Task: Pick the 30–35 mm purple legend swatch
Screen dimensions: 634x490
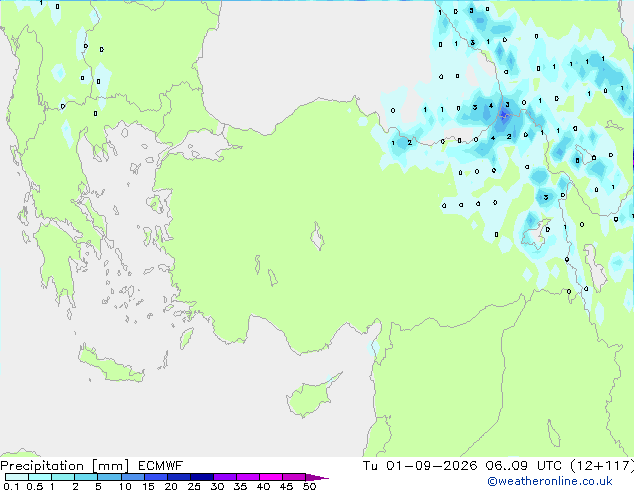Action: point(225,477)
